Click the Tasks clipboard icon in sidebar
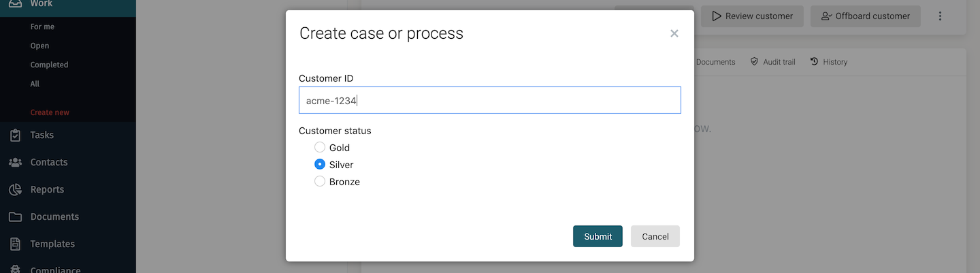The height and width of the screenshot is (273, 980). [x=15, y=135]
